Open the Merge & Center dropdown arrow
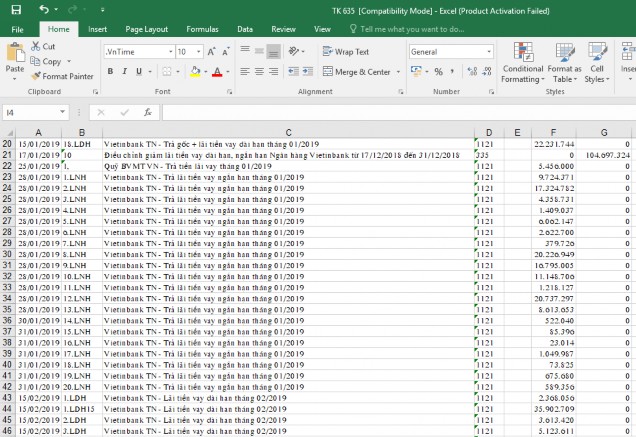Screen dimensions: 636x437 click(x=398, y=72)
